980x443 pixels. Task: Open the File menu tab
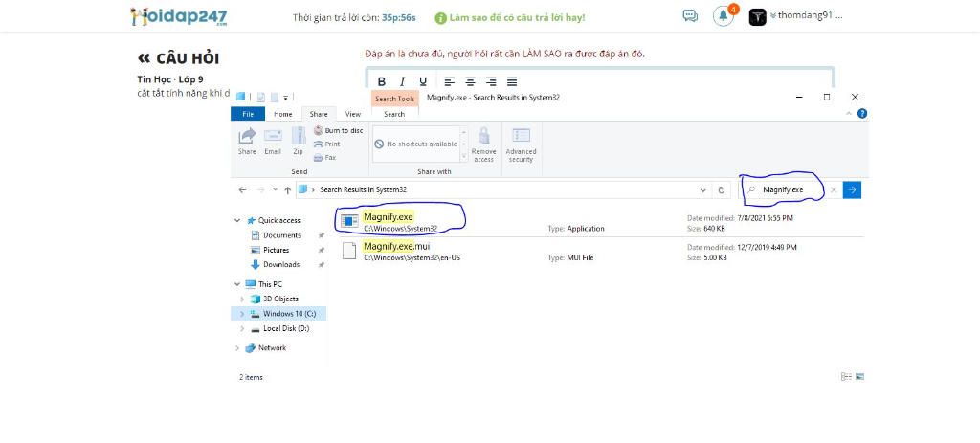[x=248, y=115]
